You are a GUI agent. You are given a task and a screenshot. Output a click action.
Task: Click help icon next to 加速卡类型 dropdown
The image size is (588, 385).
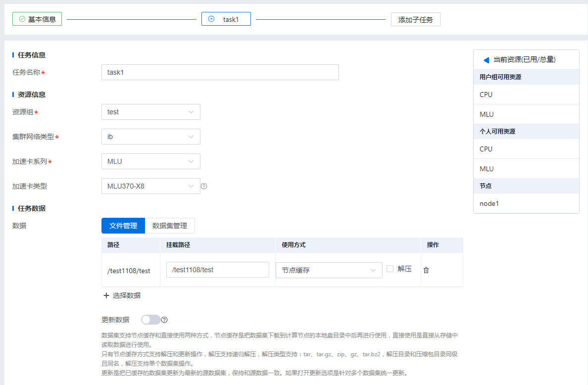click(204, 187)
